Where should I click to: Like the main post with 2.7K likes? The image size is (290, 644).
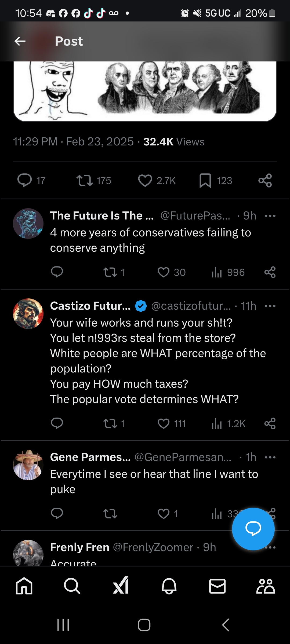pos(145,181)
